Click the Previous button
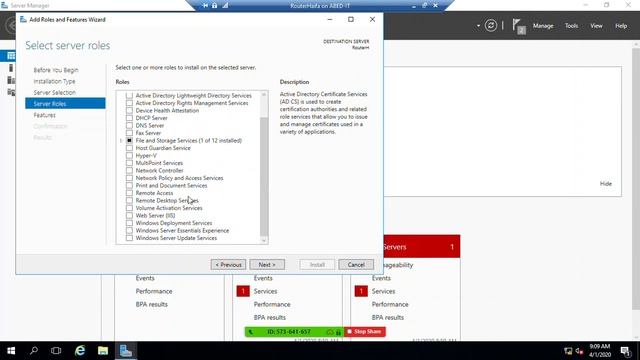This screenshot has height=360, width=640. pos(228,264)
